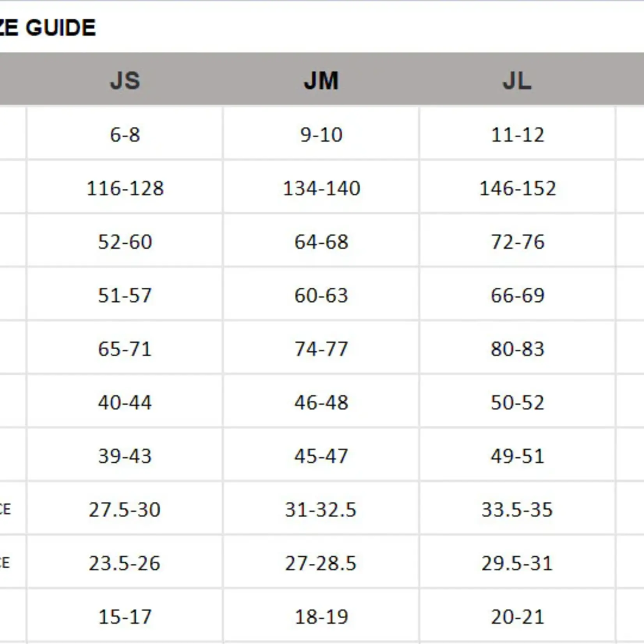Click the 9-10 cell under JM
This screenshot has height=644, width=644.
tap(321, 135)
